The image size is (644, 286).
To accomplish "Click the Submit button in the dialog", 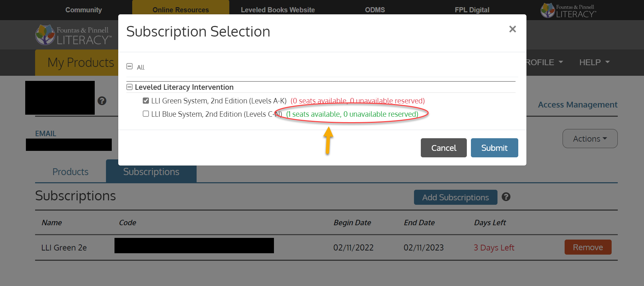I will [x=494, y=148].
